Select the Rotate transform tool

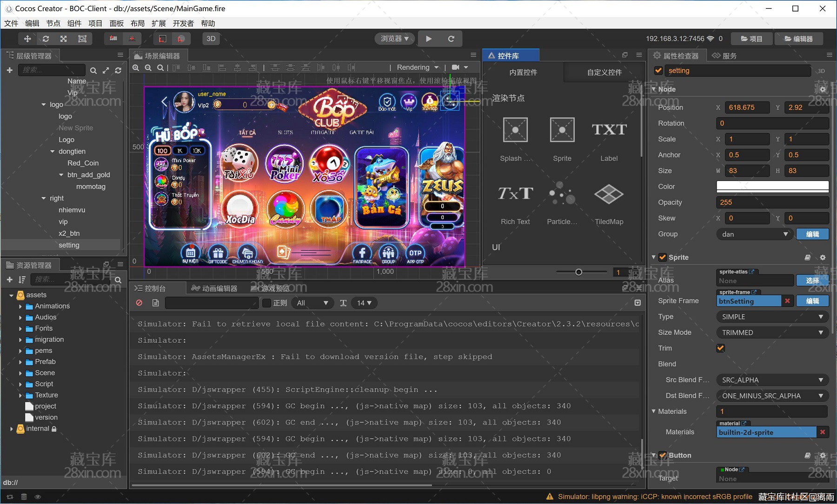pos(46,39)
